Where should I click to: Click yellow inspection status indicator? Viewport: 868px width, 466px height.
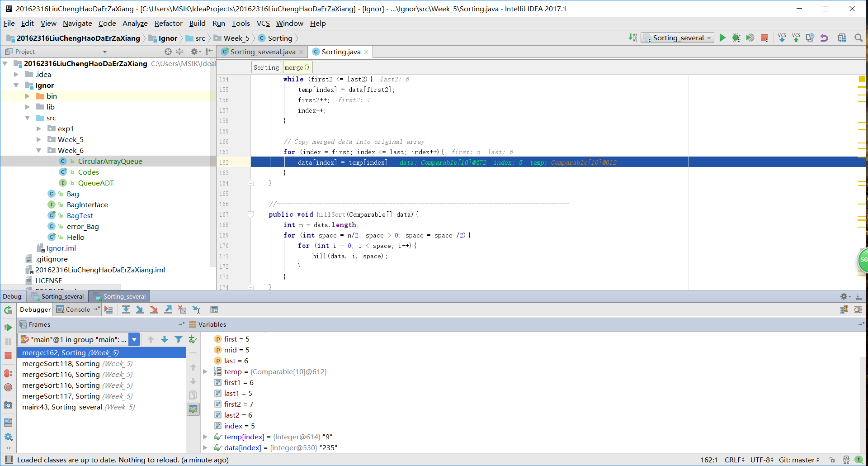tap(862, 79)
